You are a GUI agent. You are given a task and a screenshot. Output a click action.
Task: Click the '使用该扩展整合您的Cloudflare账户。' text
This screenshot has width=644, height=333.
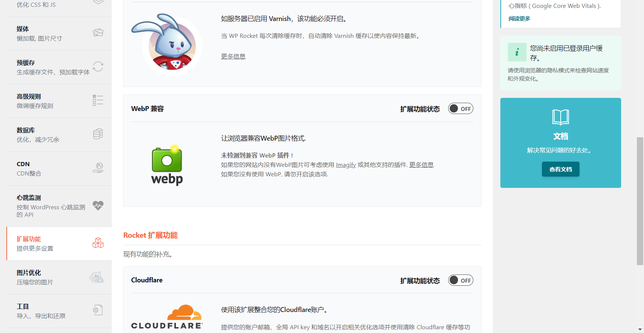pos(276,310)
